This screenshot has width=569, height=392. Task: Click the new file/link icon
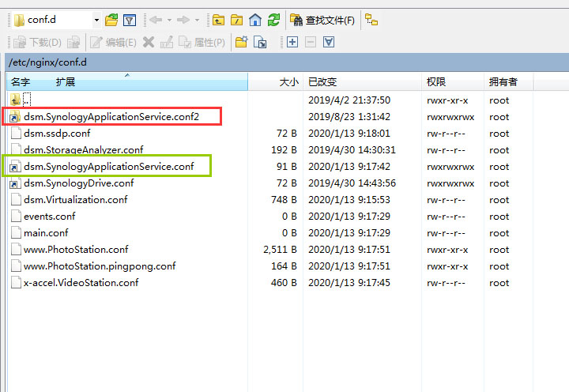[x=260, y=43]
